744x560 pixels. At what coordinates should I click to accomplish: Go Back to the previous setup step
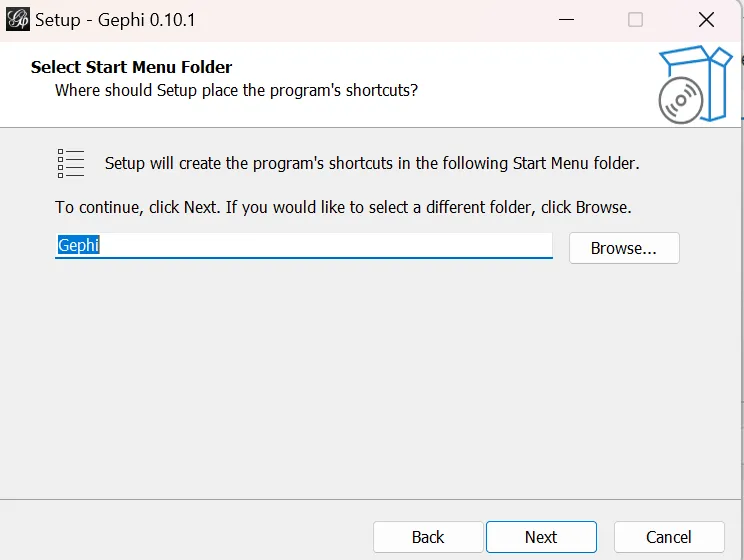(428, 537)
